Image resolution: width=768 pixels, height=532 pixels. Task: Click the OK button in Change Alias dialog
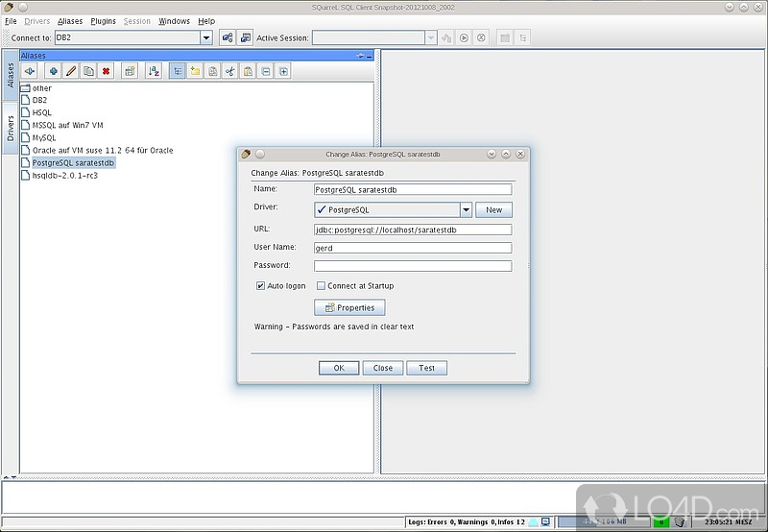(339, 368)
